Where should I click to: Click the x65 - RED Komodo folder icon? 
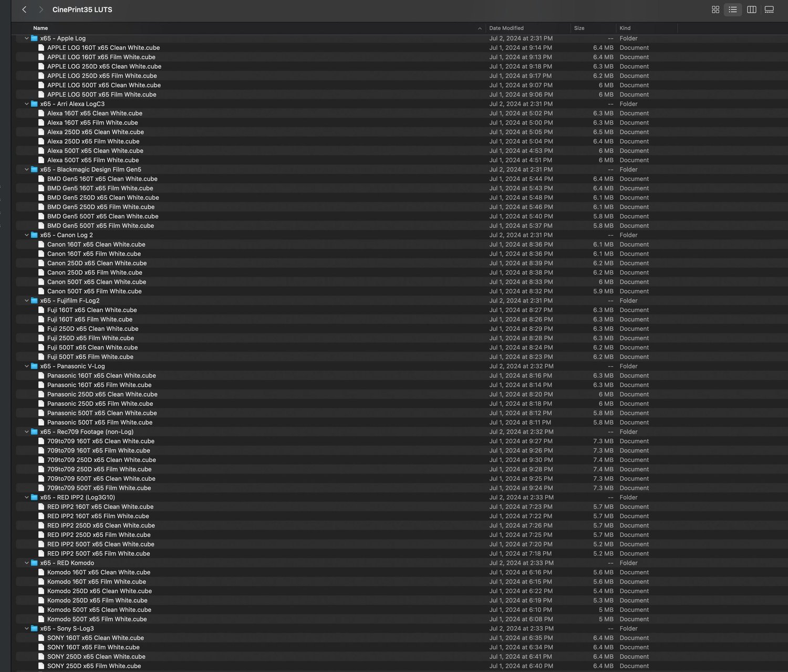[34, 563]
